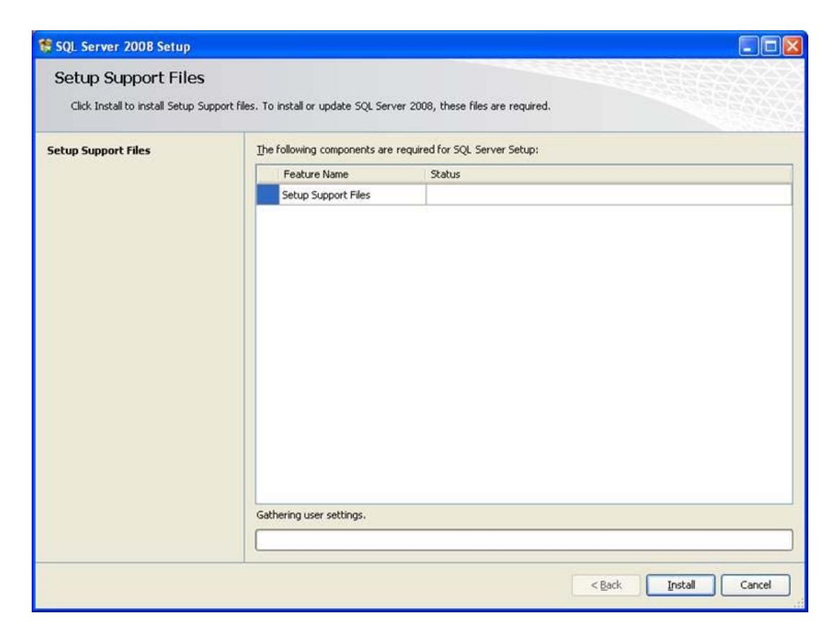Click the window resize grip in the corner
Image resolution: width=840 pixels, height=644 pixels.
click(x=799, y=604)
